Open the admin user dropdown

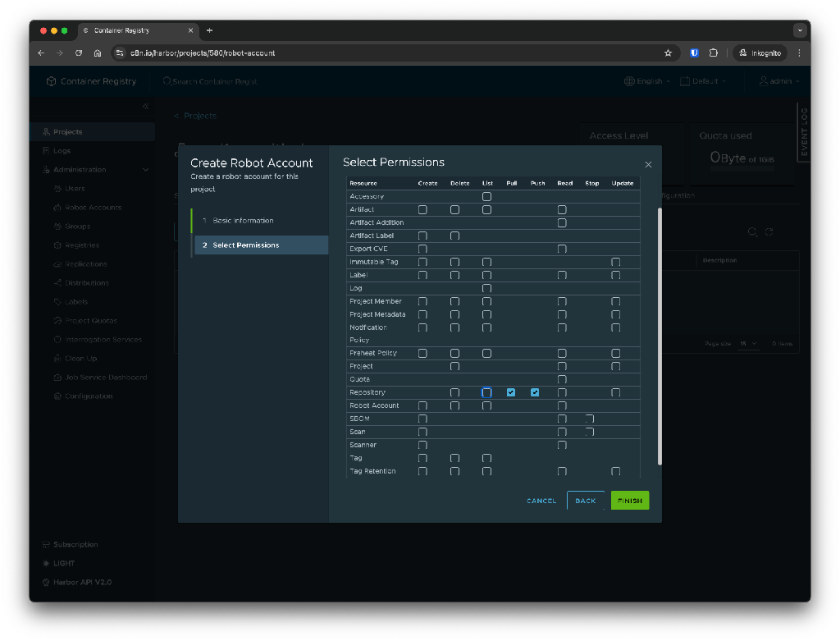(779, 81)
